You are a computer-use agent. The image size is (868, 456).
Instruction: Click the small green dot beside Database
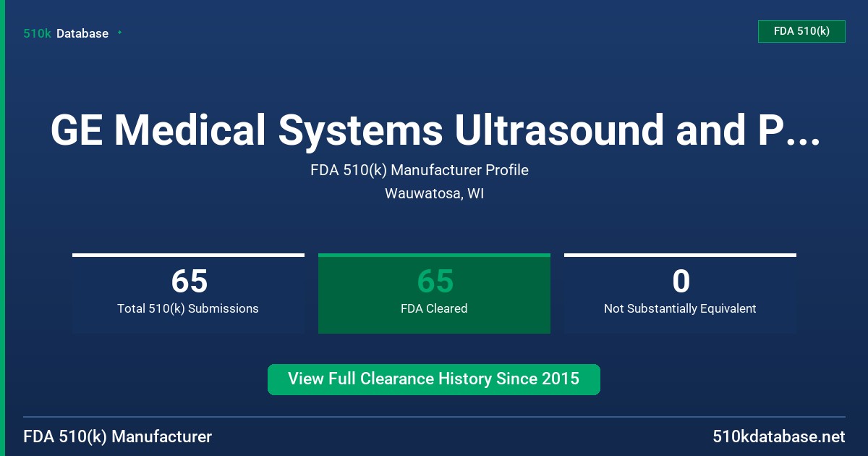tap(119, 33)
